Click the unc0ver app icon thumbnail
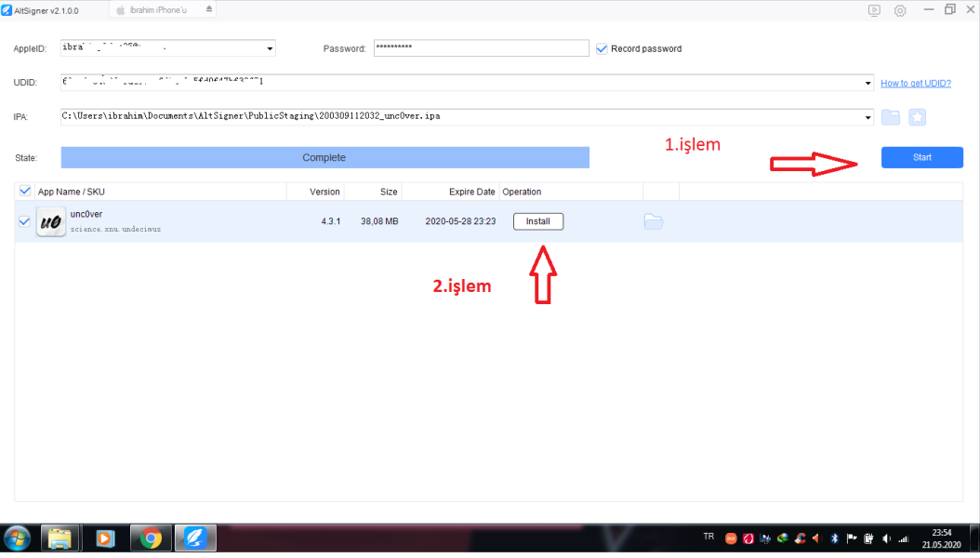Image resolution: width=980 pixels, height=558 pixels. coord(50,222)
